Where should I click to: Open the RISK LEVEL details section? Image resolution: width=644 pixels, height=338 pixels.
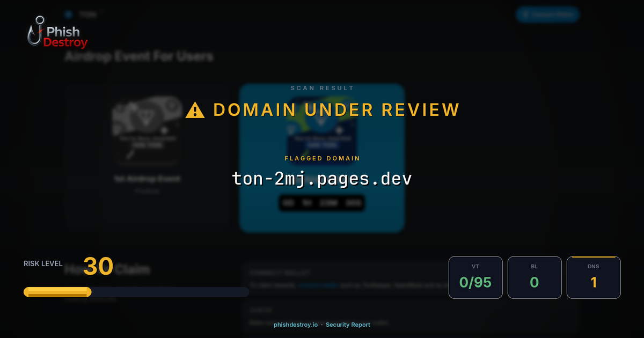[x=42, y=263]
